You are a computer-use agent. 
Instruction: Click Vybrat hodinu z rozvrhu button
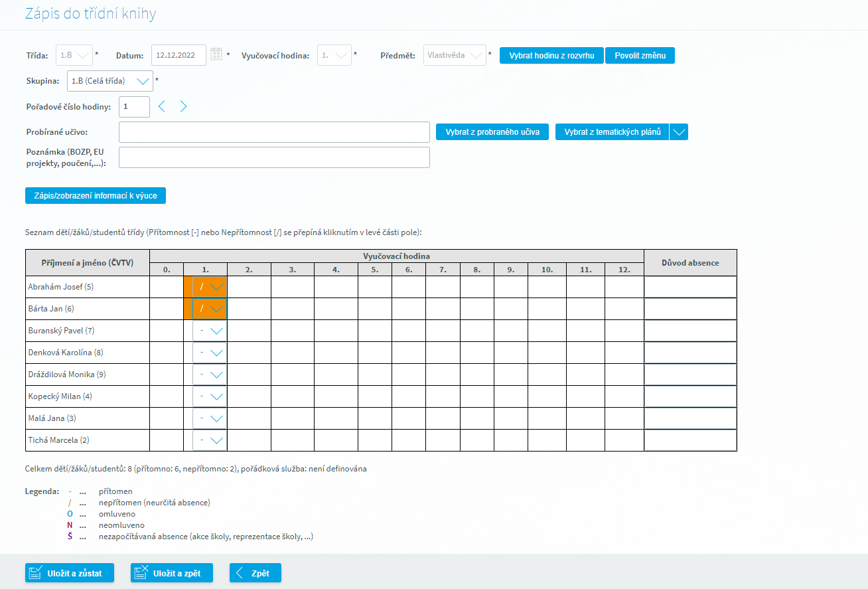click(x=551, y=55)
